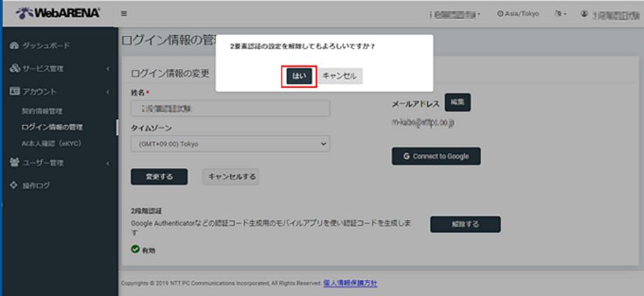This screenshot has width=644, height=296.
Task: Toggle the hamburger menu icon
Action: [x=124, y=13]
